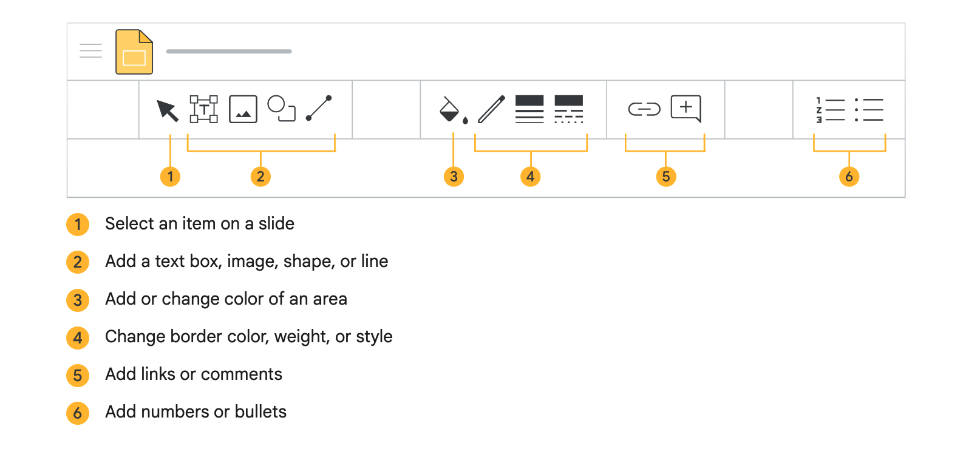
Task: Click the number 1 callout under toolbar
Action: pyautogui.click(x=170, y=177)
